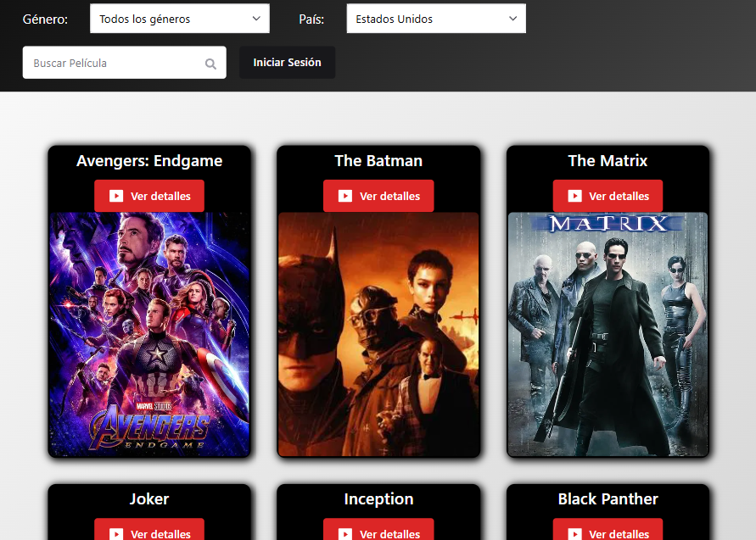Click the Avengers: Endgame title

(149, 161)
